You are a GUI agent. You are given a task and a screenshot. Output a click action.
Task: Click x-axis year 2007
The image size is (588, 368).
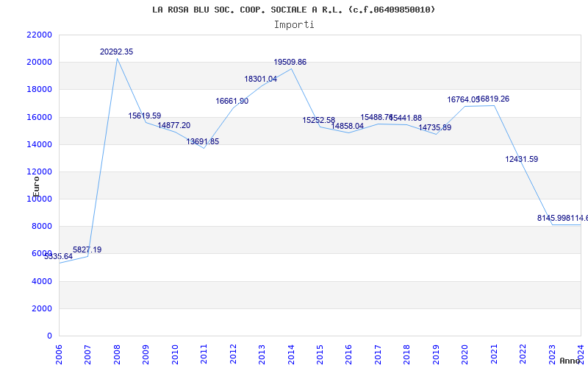tap(87, 354)
